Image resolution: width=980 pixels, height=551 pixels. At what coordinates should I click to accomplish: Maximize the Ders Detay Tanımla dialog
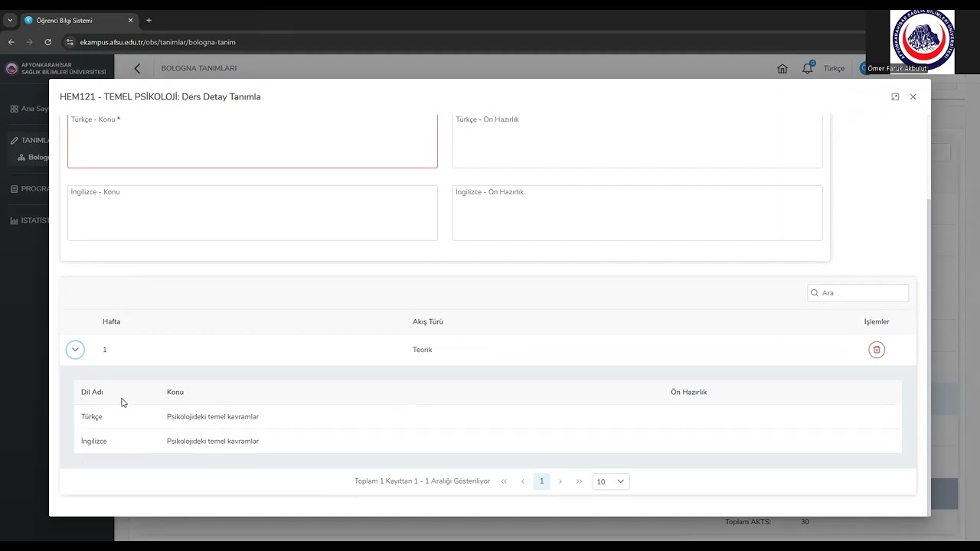(x=895, y=97)
